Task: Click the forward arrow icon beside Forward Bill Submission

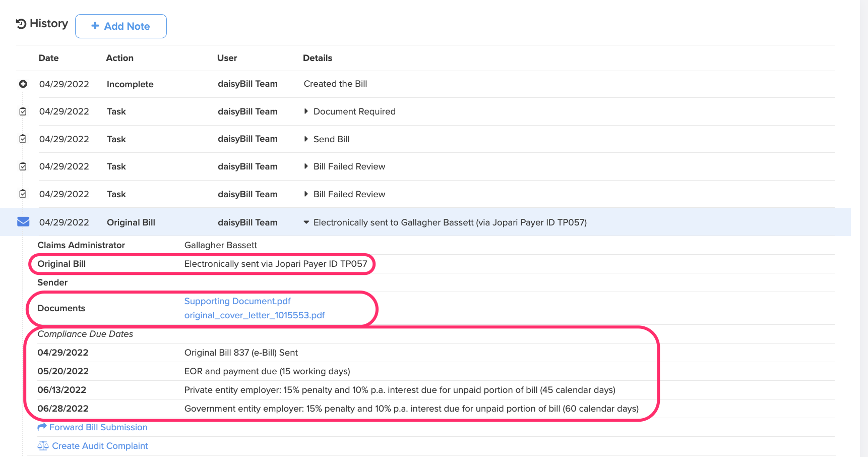Action: click(42, 427)
